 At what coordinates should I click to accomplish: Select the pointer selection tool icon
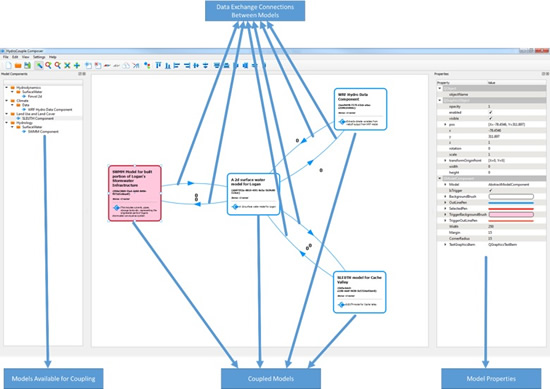click(x=39, y=65)
